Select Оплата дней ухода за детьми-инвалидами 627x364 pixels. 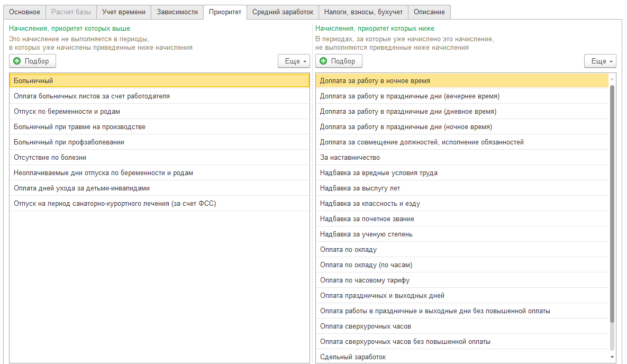tap(159, 188)
